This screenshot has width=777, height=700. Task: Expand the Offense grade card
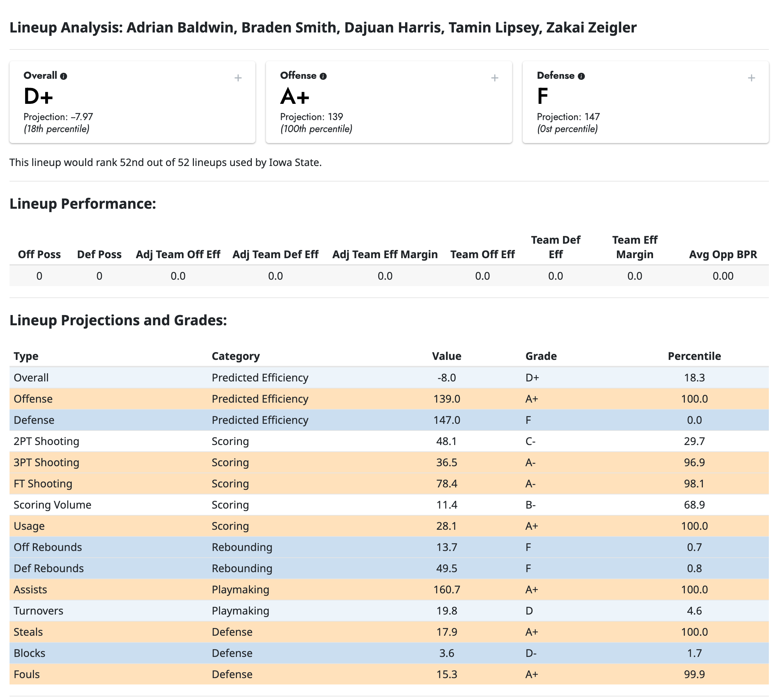(x=495, y=78)
